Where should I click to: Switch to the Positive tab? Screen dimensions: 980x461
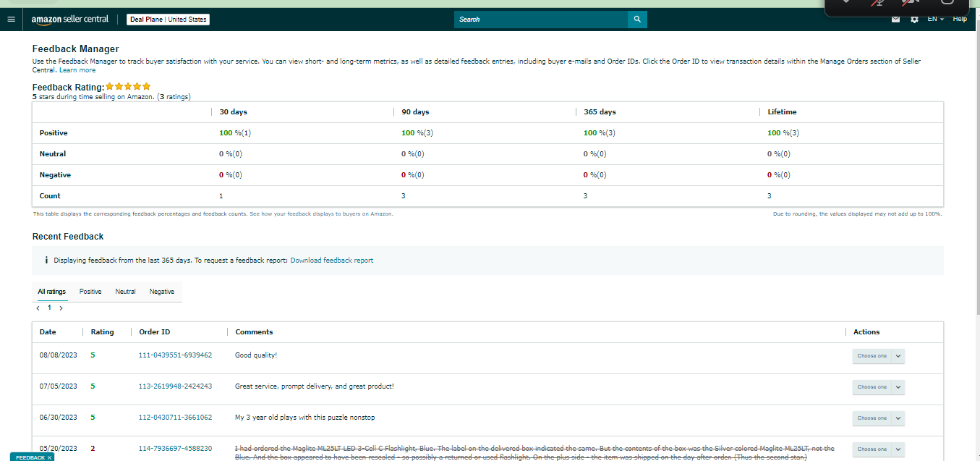pyautogui.click(x=90, y=292)
